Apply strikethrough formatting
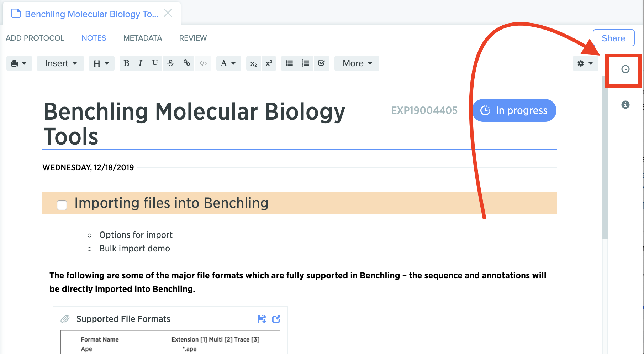 tap(171, 63)
